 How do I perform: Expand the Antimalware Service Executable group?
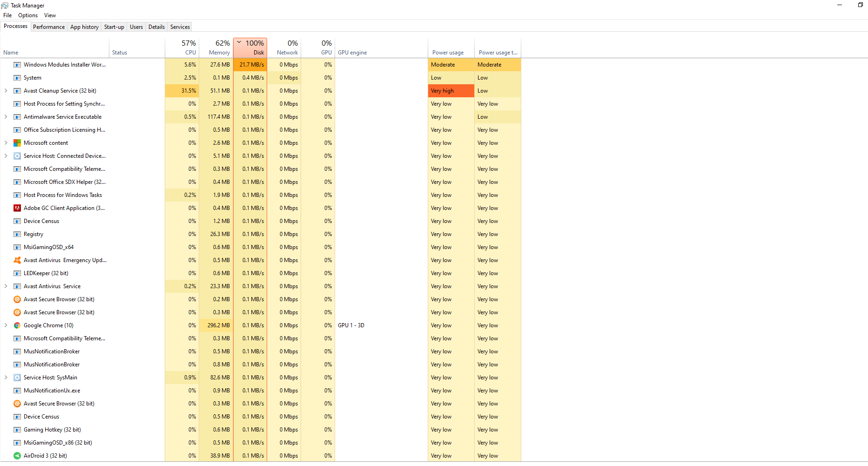click(6, 117)
